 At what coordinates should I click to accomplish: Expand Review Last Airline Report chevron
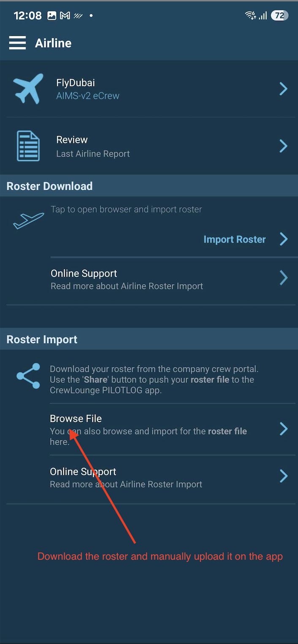(x=284, y=146)
